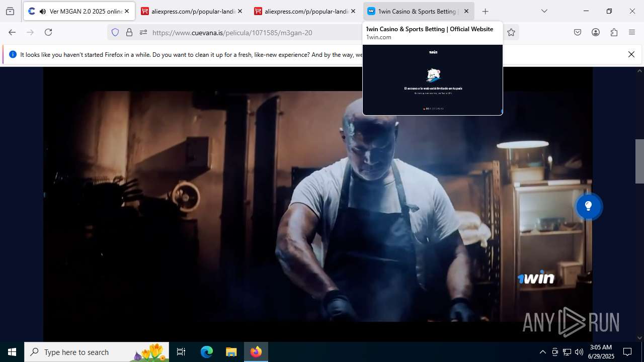Reload the current page
This screenshot has width=644, height=362.
[x=48, y=32]
